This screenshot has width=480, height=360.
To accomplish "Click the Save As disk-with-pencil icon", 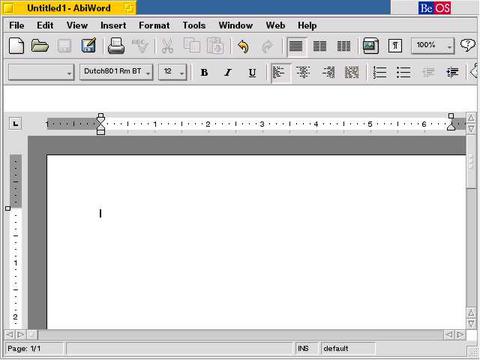I will click(x=88, y=46).
